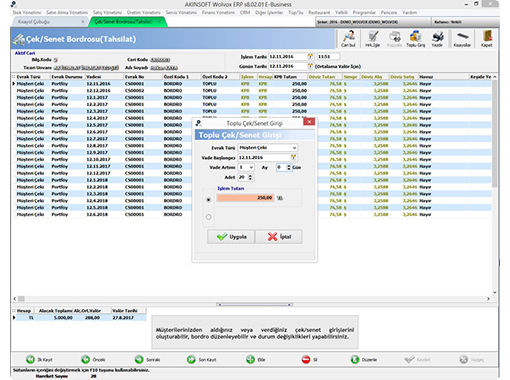Image resolution: width=510 pixels, height=380 pixels.
Task: Click the Adı Soyadı link value
Action: point(164,68)
